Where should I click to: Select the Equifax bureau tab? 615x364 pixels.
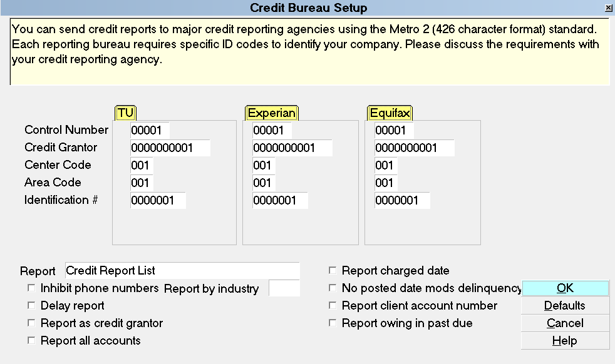[x=390, y=113]
